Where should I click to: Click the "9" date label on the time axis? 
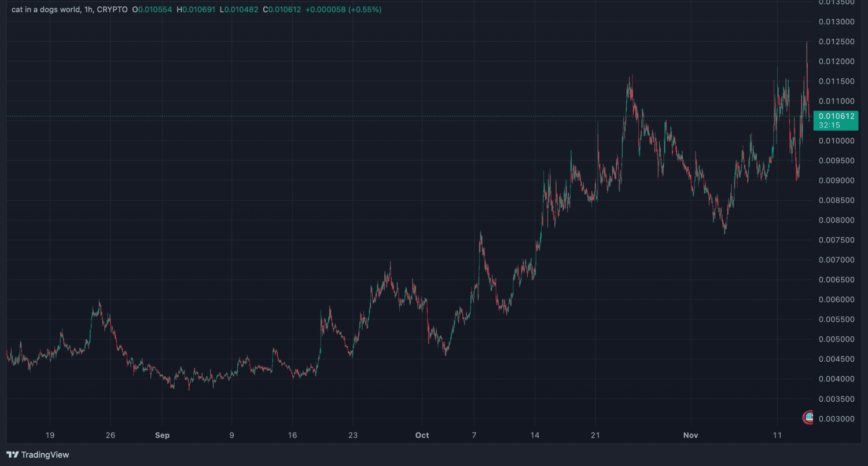[x=231, y=435]
